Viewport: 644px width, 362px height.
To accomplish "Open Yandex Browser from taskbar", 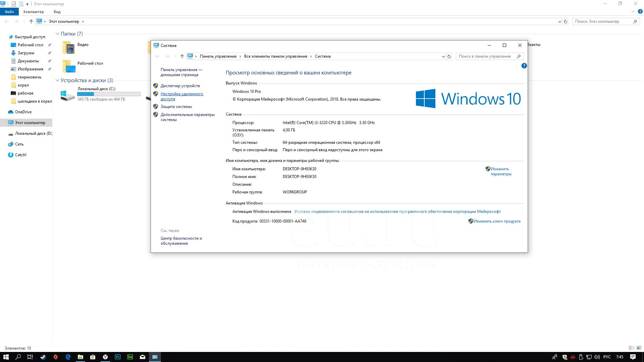I will coord(105,357).
